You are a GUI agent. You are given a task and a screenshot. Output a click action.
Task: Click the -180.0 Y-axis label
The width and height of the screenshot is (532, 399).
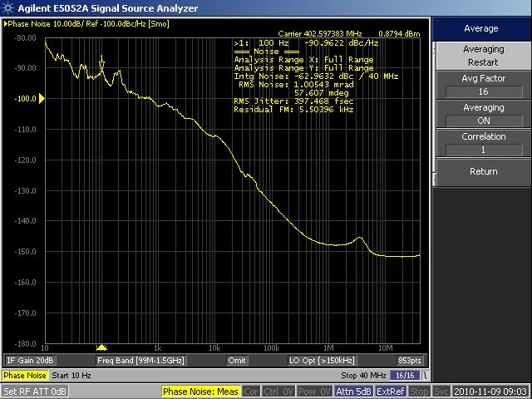pos(26,343)
